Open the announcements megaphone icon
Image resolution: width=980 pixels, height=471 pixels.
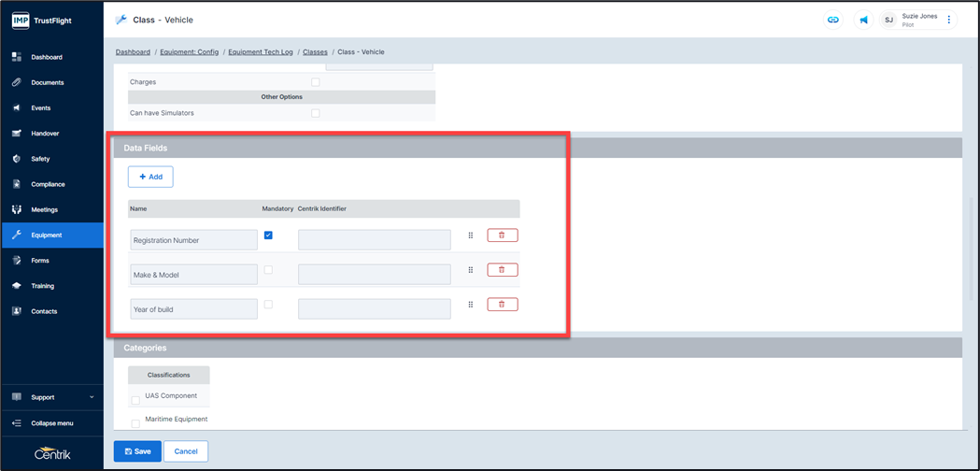864,20
